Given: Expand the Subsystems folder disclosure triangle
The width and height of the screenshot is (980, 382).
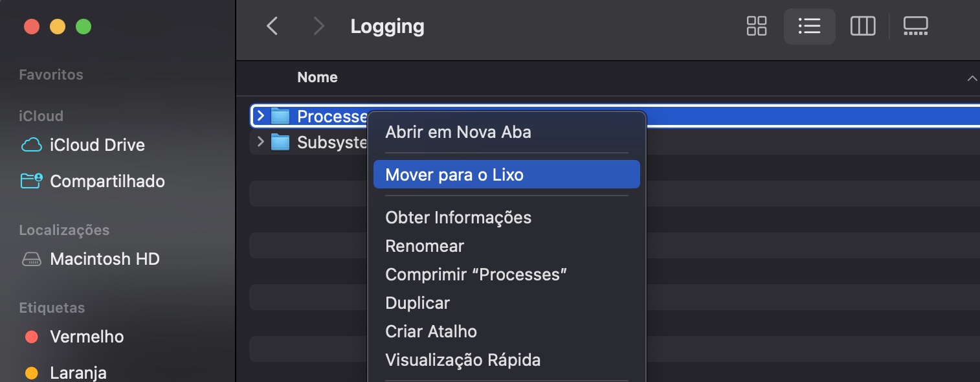Looking at the screenshot, I should point(260,142).
